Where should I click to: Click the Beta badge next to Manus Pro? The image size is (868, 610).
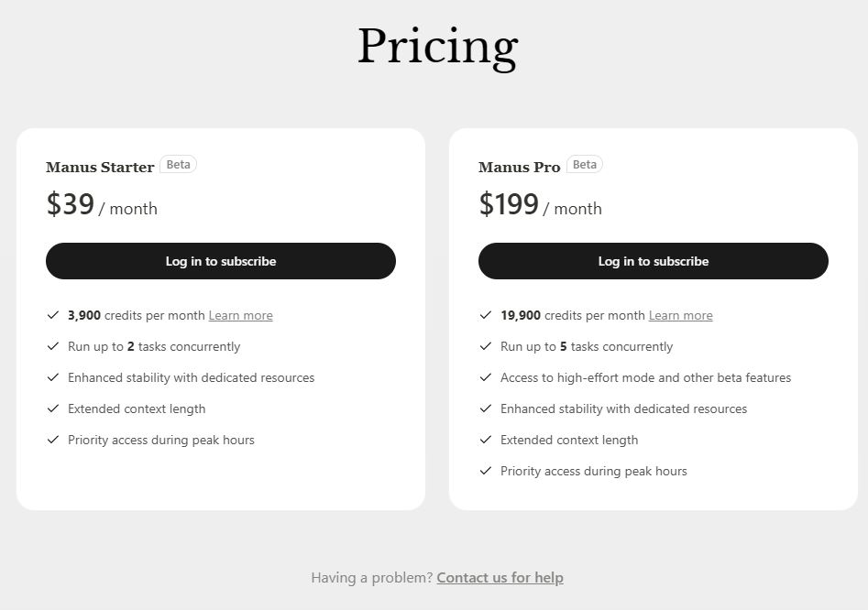tap(584, 165)
